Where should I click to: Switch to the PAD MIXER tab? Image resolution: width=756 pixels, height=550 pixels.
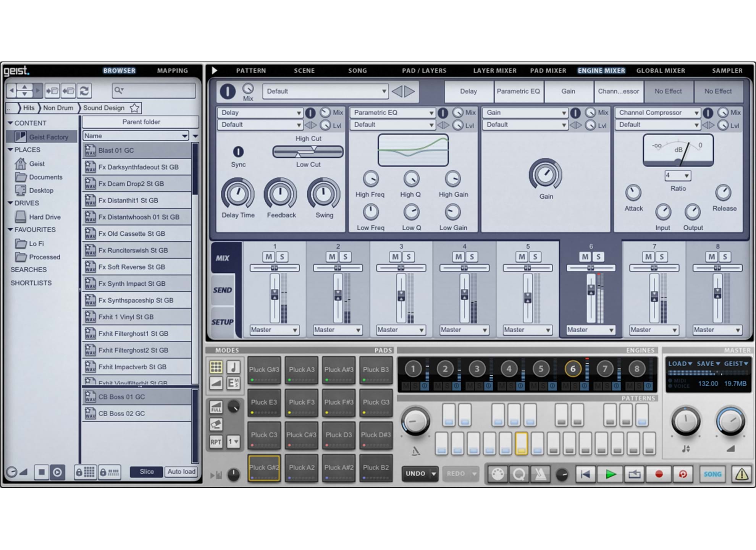[x=548, y=71]
